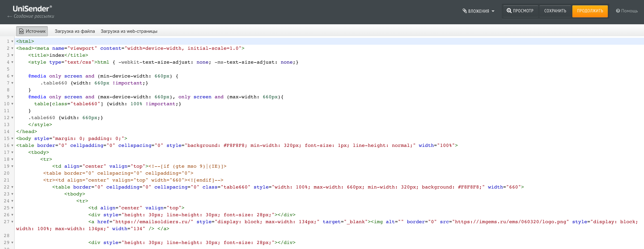Go back via Создание рассылки link
The width and height of the screenshot is (644, 249).
point(31,16)
